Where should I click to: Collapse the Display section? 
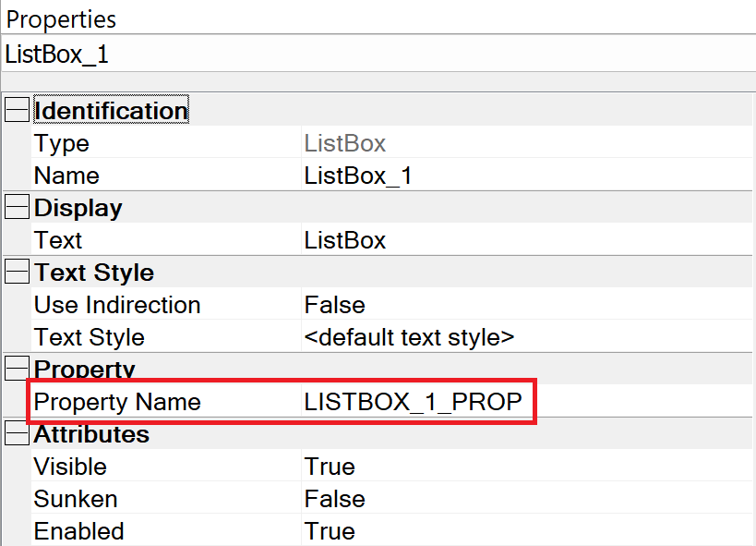click(16, 207)
